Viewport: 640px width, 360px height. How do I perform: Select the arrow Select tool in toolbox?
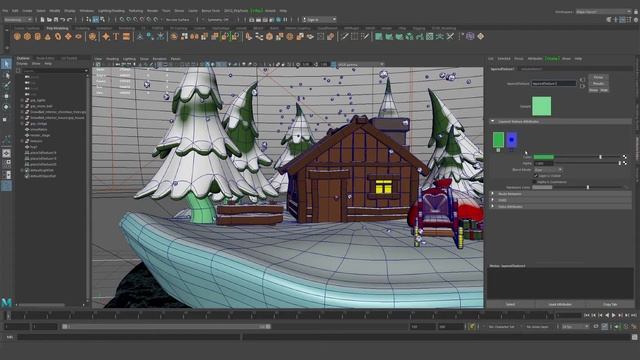tap(6, 64)
